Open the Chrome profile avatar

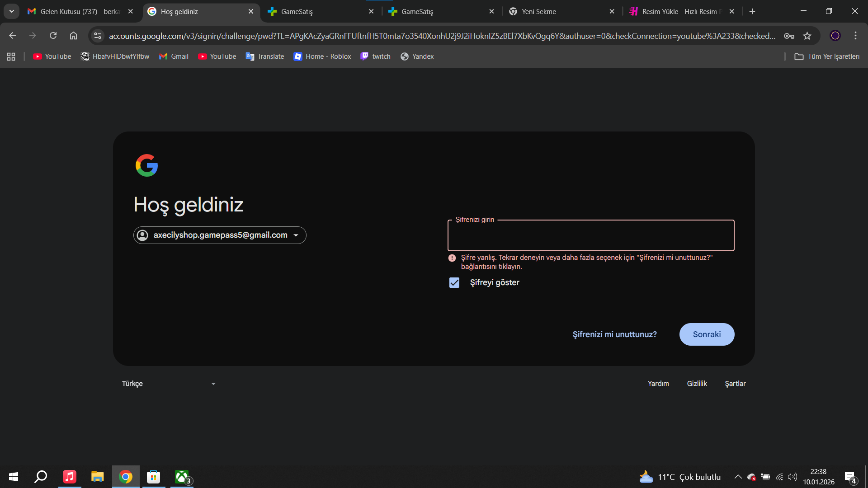pos(835,36)
